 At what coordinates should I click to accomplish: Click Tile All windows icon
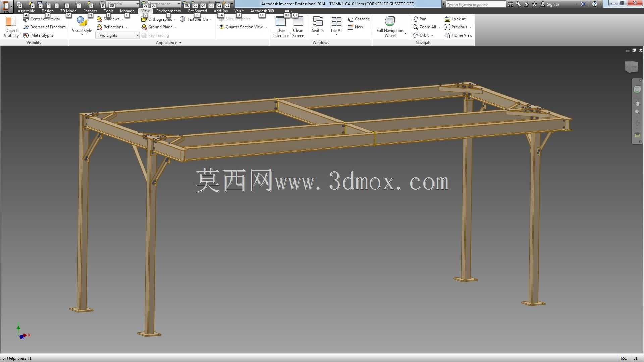336,21
